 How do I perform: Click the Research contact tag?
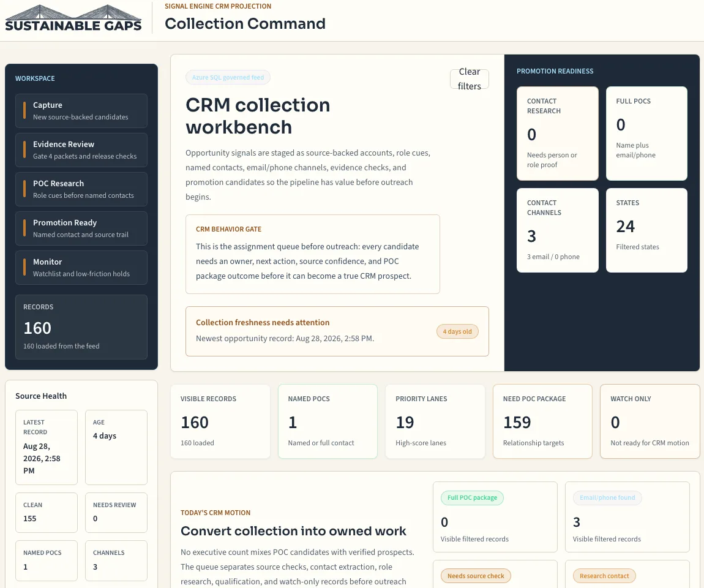[604, 576]
